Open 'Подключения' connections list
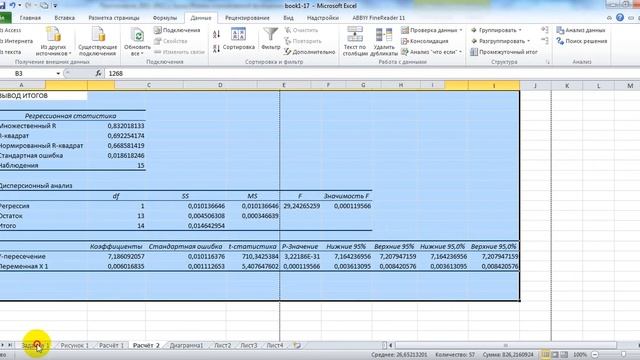Screen dimensions: 640x360 pyautogui.click(x=177, y=30)
